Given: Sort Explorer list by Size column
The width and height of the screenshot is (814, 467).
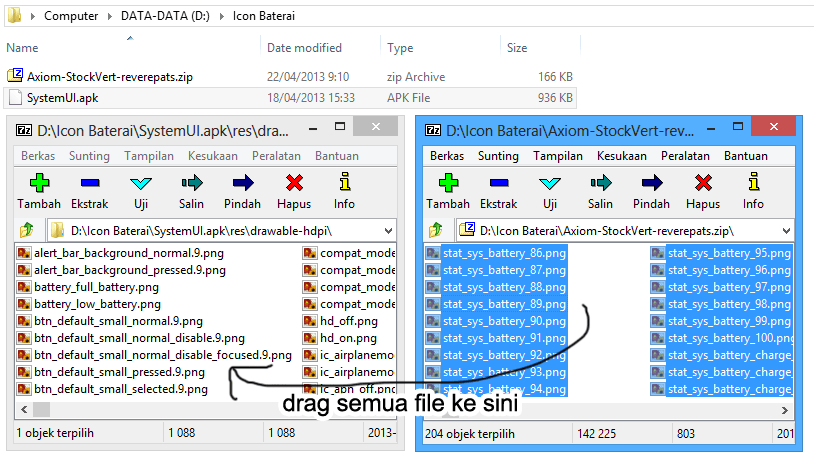Looking at the screenshot, I should pos(517,48).
